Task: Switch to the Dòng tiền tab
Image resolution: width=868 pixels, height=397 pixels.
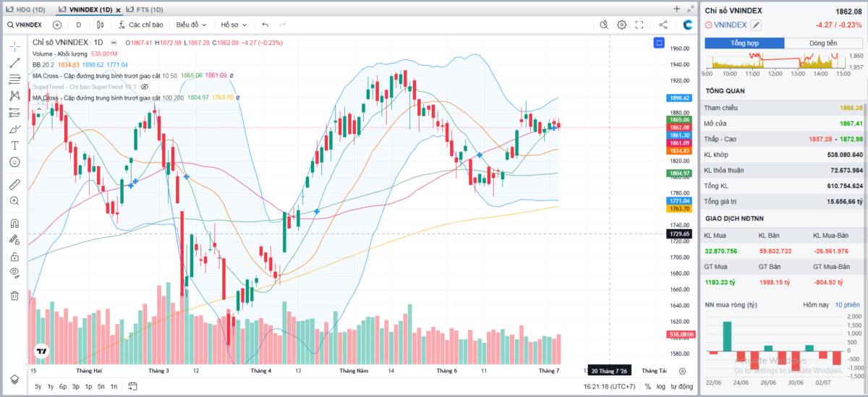Action: [x=823, y=43]
